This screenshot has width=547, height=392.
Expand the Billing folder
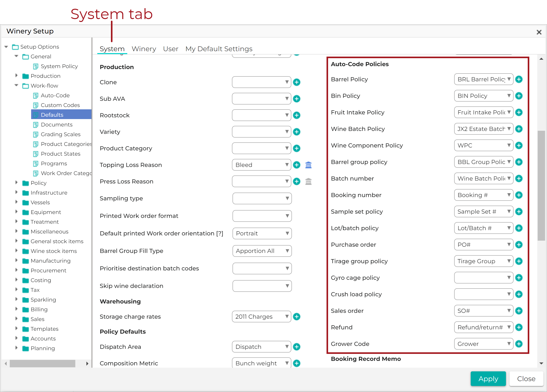pos(16,309)
